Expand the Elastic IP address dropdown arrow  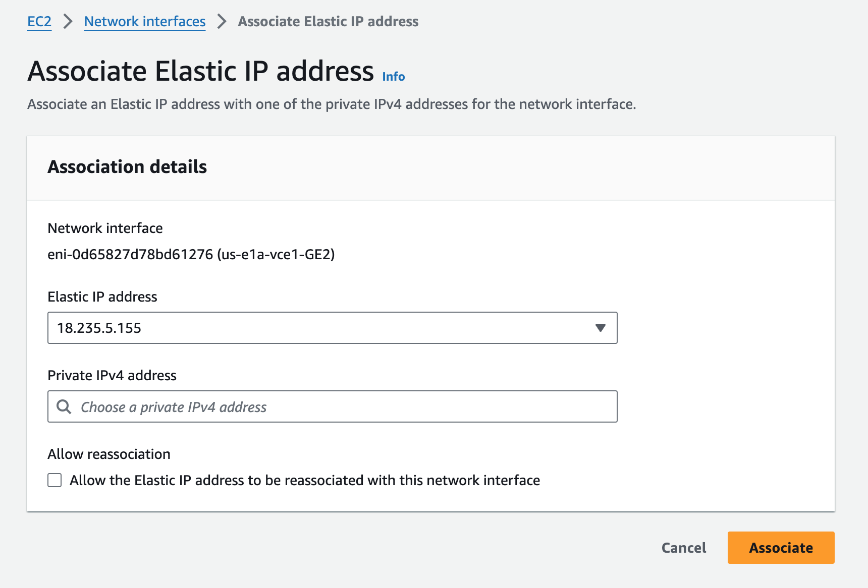600,328
